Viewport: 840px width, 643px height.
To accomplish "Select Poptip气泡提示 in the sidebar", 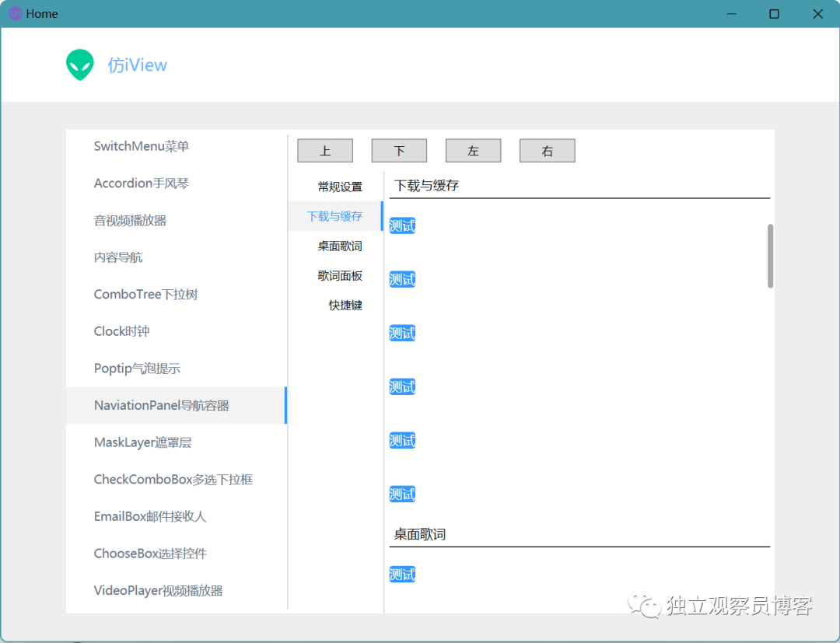I will point(177,368).
